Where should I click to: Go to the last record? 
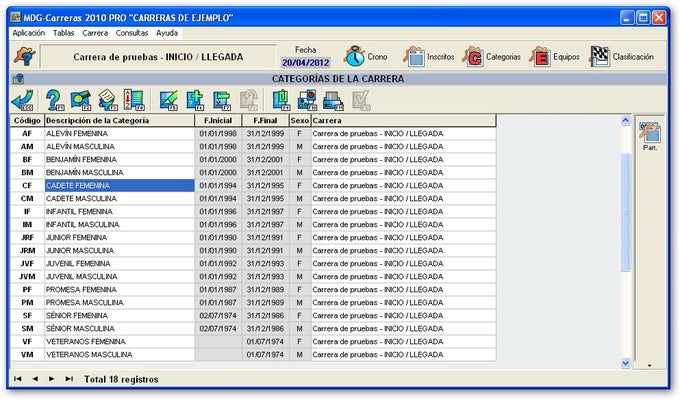[69, 379]
